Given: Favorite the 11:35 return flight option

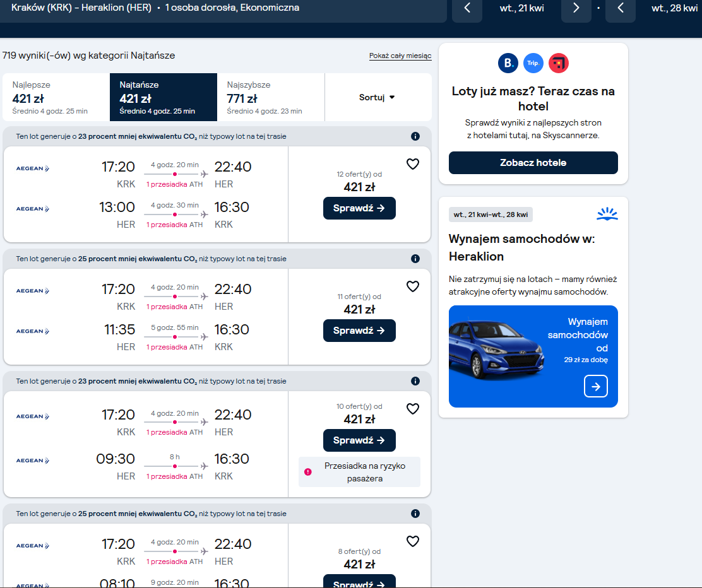Looking at the screenshot, I should coord(413,286).
